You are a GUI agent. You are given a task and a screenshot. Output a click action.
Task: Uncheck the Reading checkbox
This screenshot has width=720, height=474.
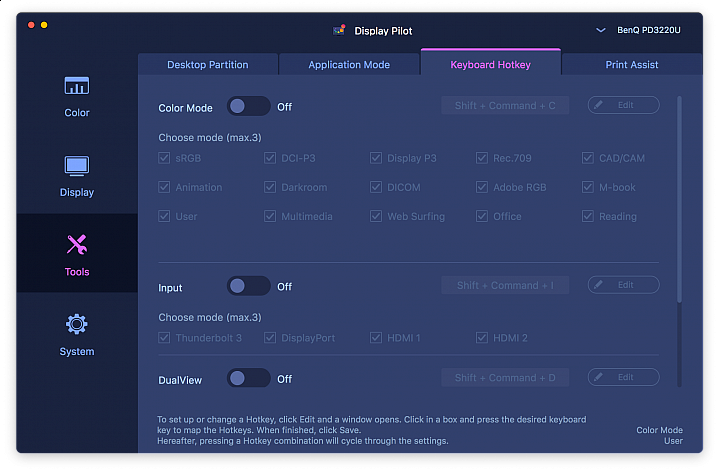coord(588,216)
